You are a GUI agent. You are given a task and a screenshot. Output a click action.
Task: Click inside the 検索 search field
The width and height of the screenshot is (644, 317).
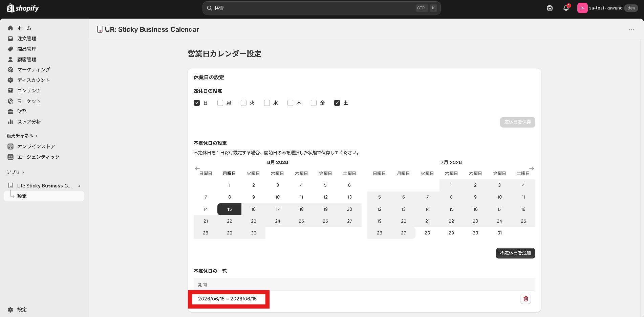coord(321,8)
